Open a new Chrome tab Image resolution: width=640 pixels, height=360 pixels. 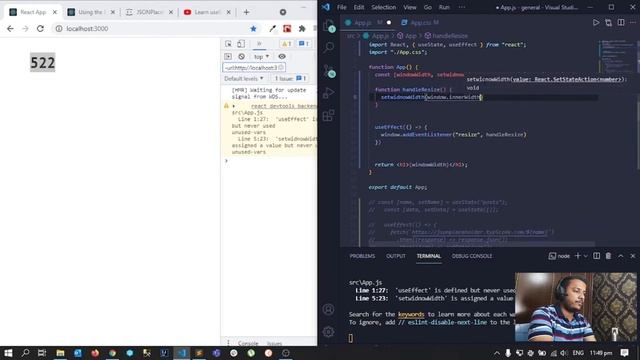click(246, 12)
